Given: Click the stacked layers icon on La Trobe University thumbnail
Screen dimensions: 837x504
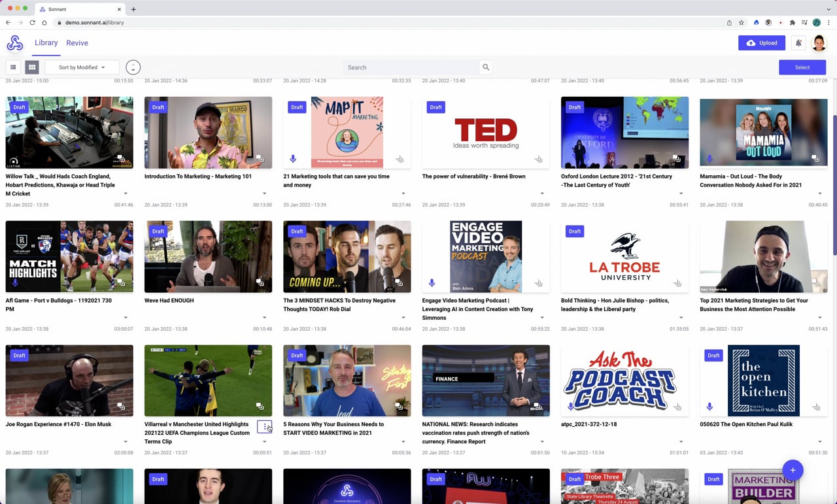Looking at the screenshot, I should click(x=677, y=283).
